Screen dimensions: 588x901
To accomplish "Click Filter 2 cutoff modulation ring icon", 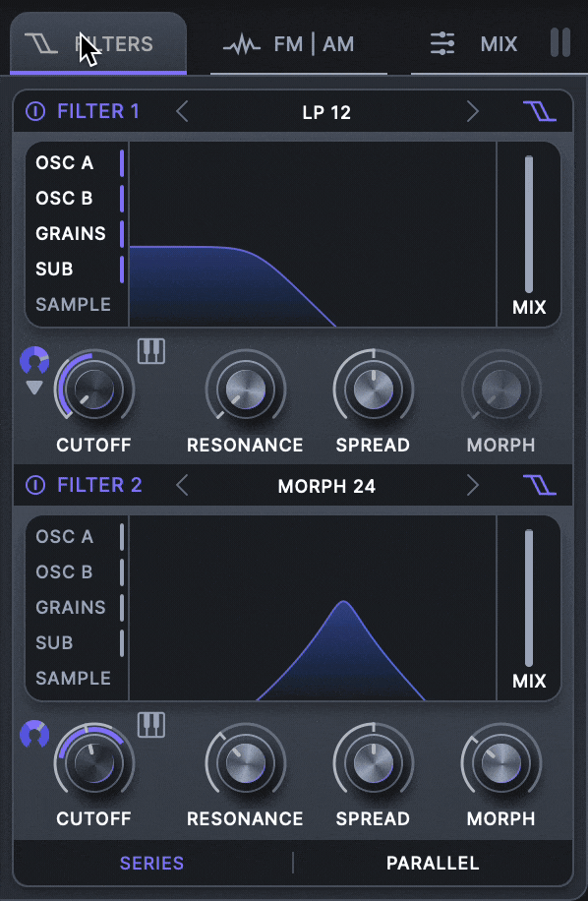I will tap(34, 735).
